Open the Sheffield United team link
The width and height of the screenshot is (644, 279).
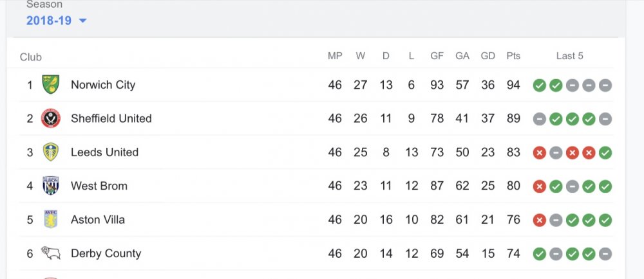pyautogui.click(x=111, y=119)
